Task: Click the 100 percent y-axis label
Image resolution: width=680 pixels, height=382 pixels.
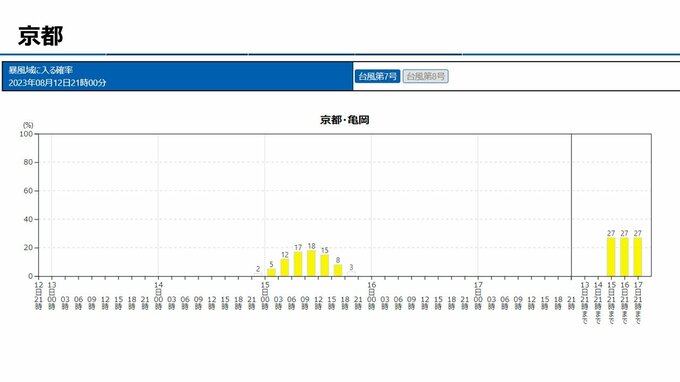Action: pos(26,134)
